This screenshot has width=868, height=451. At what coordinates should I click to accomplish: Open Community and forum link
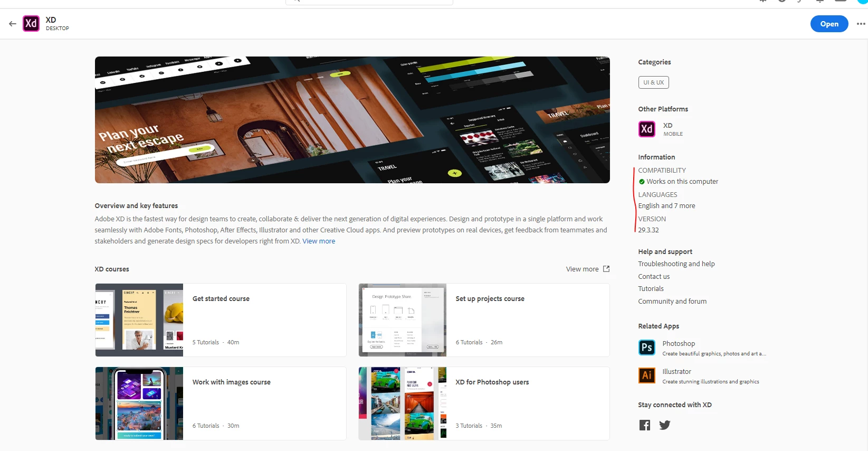(x=672, y=302)
